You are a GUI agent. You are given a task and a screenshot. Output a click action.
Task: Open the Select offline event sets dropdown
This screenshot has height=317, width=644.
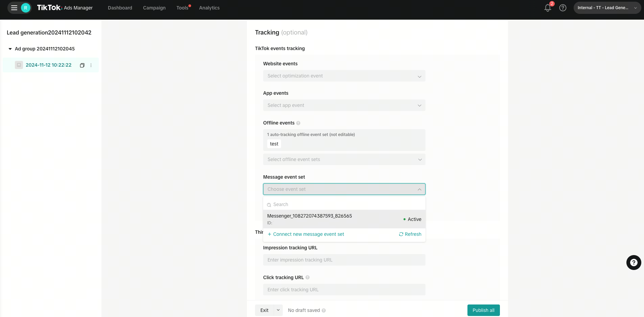[344, 159]
